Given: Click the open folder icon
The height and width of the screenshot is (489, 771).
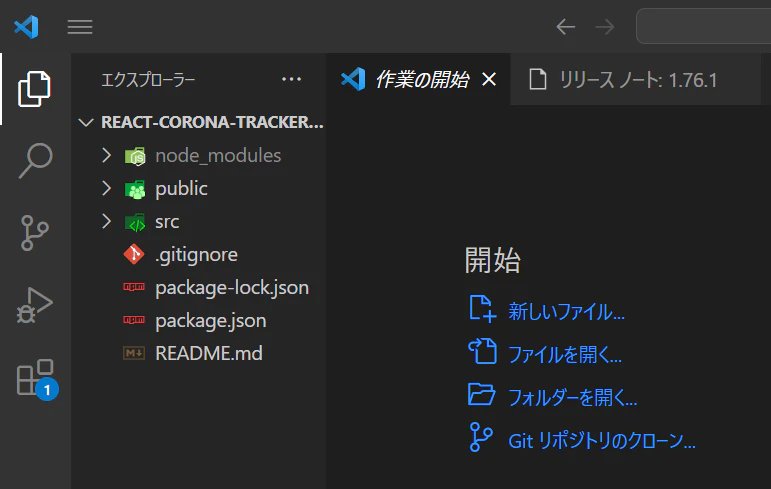Looking at the screenshot, I should coord(481,394).
